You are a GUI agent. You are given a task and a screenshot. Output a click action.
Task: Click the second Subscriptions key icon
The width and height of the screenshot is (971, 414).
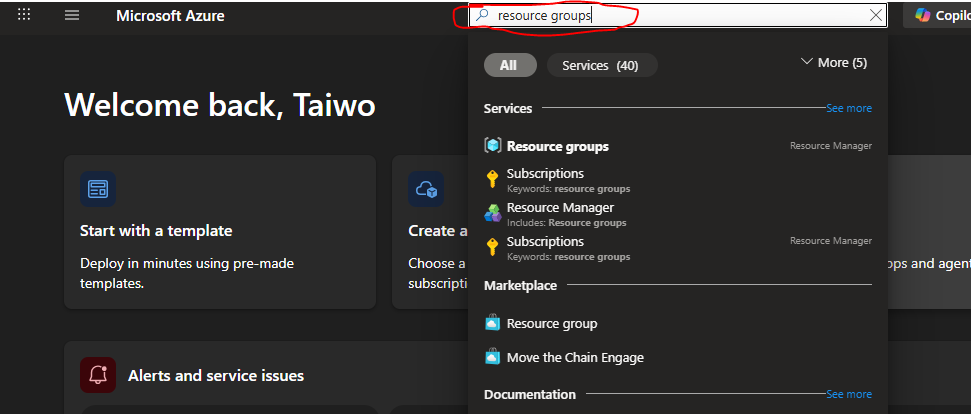click(x=492, y=248)
